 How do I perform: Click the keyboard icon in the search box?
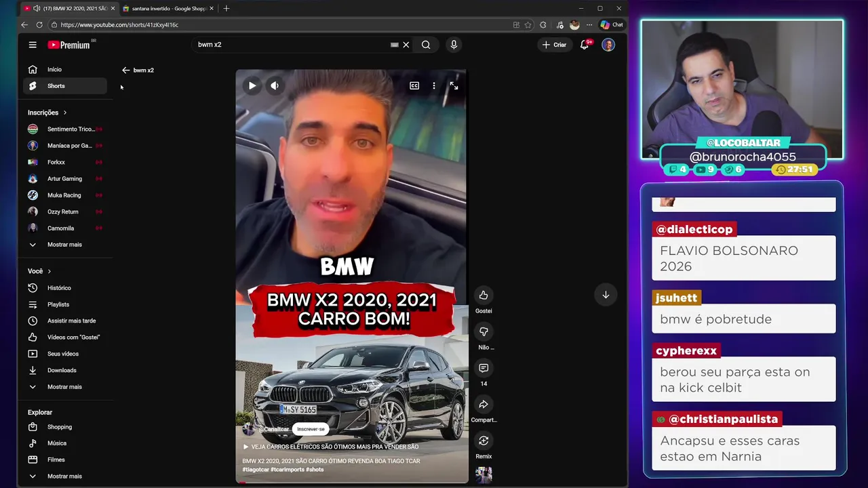pyautogui.click(x=395, y=45)
